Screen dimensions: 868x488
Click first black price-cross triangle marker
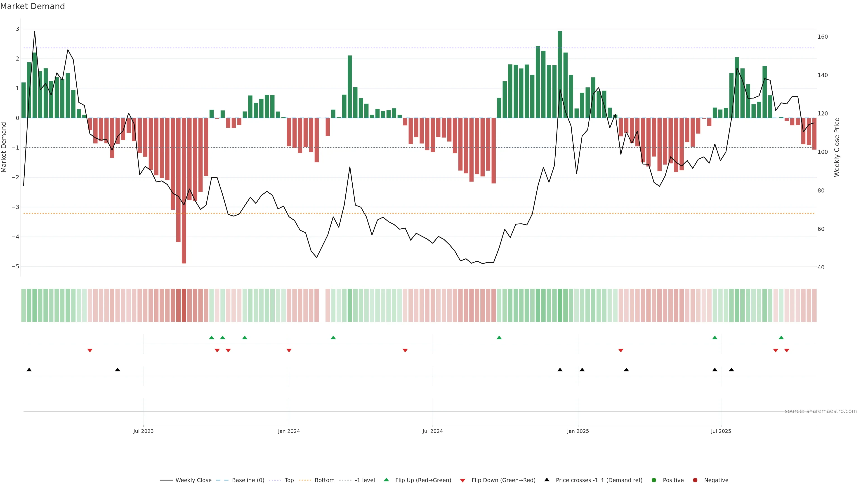click(x=29, y=370)
